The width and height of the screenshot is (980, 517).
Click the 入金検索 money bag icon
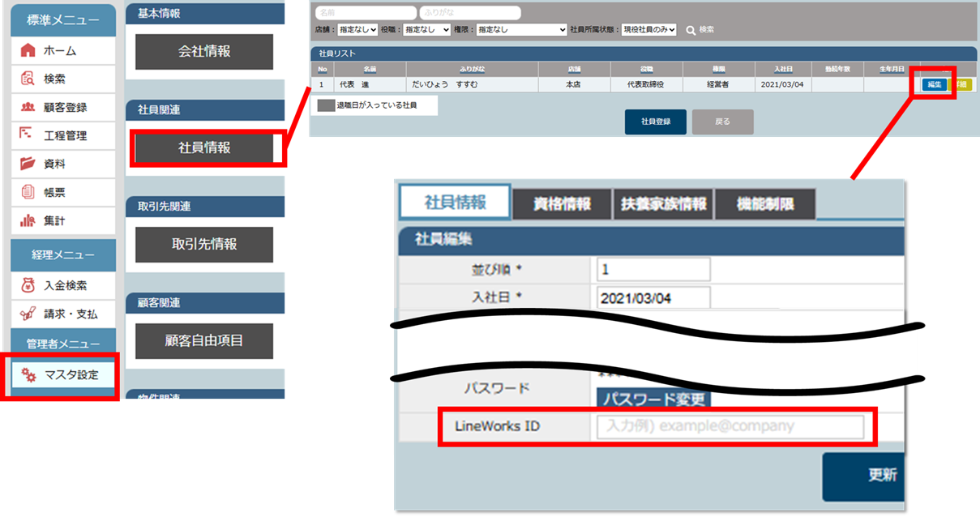click(x=28, y=285)
